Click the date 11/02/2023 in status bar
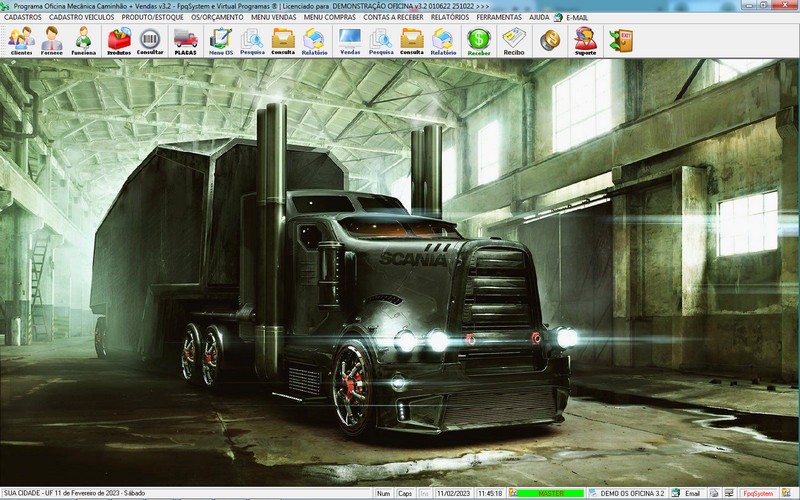 coord(453,493)
